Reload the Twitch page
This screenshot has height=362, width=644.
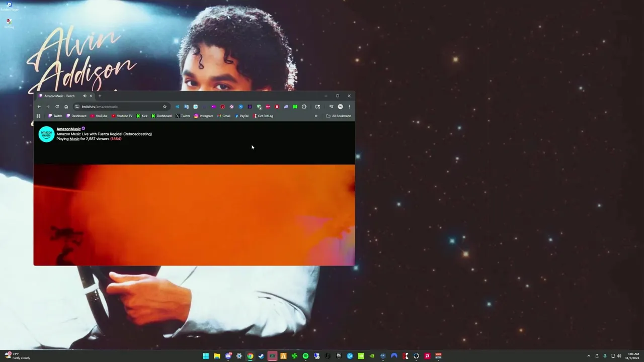coord(57,107)
